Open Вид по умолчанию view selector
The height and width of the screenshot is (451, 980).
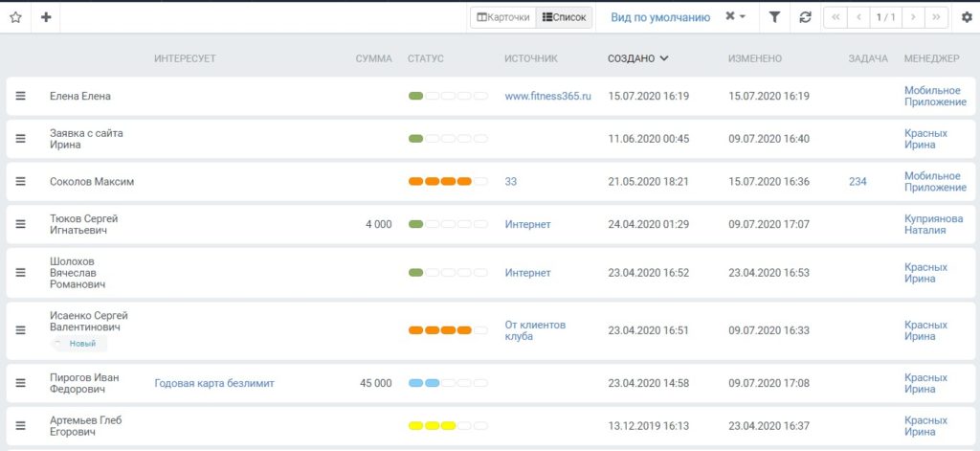(660, 17)
